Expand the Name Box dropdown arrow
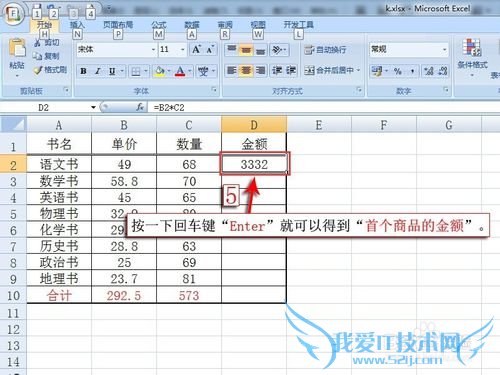This screenshot has height=375, width=500. click(x=93, y=107)
